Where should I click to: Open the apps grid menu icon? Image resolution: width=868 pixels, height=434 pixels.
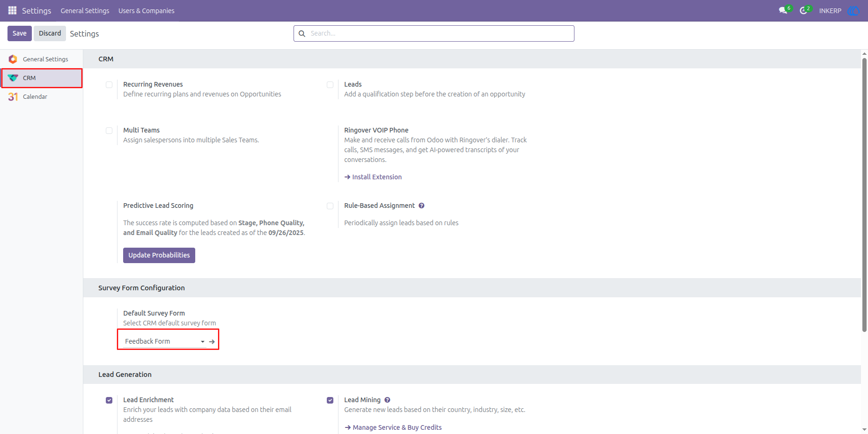pos(13,10)
